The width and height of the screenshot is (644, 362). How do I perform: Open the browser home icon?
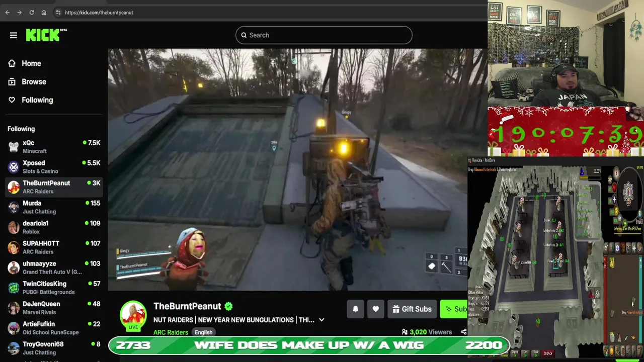tap(44, 13)
